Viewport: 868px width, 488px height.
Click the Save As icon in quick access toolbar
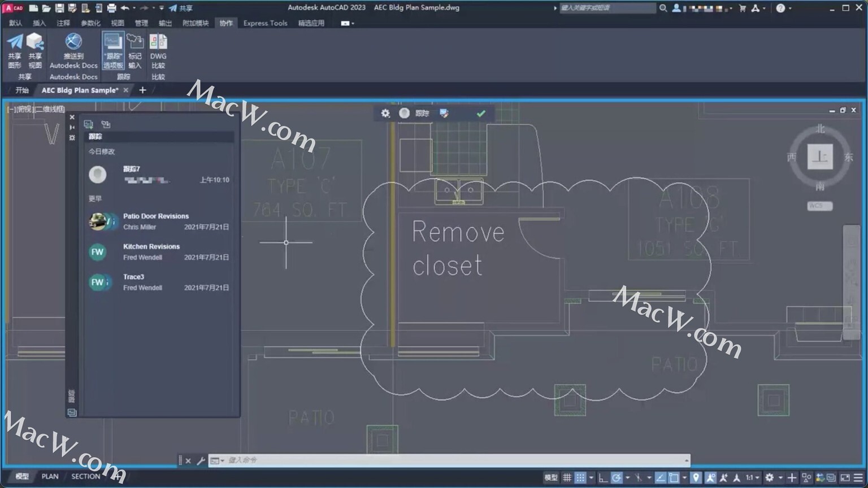tap(72, 8)
